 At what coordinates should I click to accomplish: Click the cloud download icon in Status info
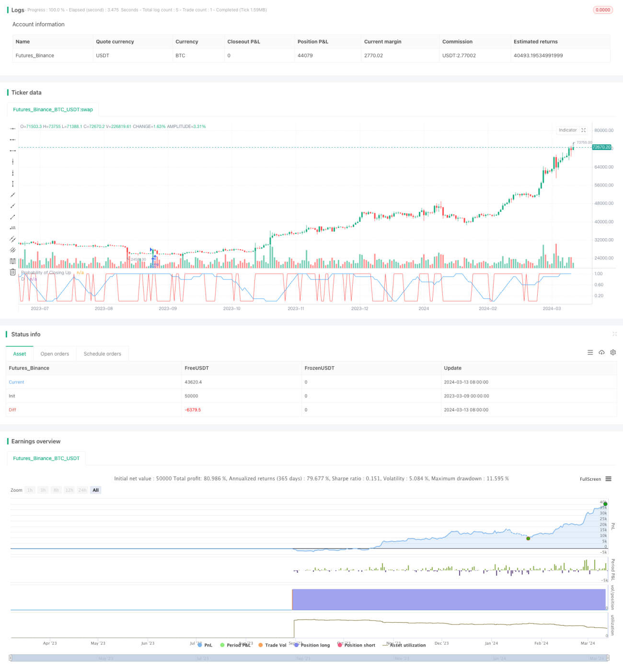[601, 352]
